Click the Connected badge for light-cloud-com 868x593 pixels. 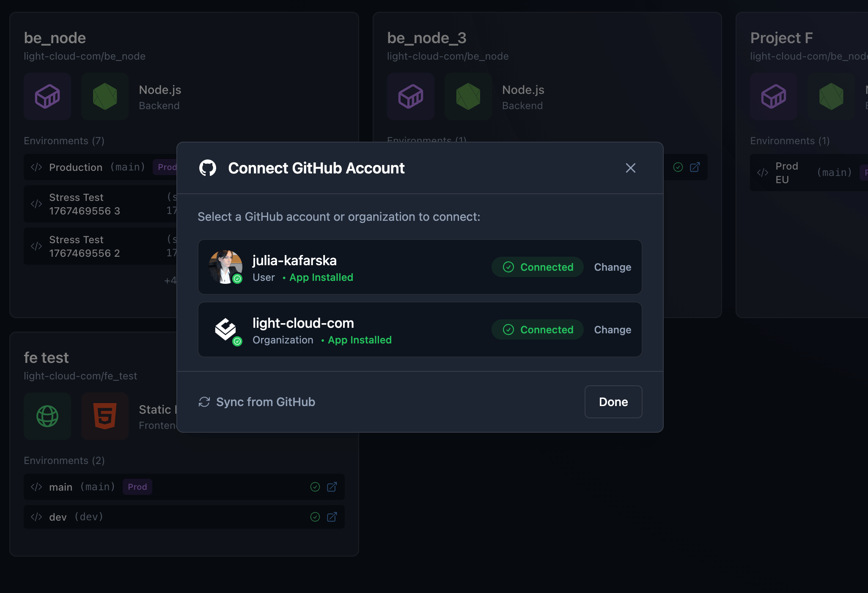pyautogui.click(x=537, y=329)
